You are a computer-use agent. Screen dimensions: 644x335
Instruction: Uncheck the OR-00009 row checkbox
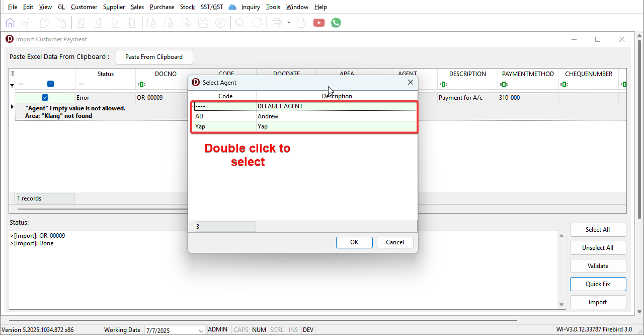pos(45,98)
